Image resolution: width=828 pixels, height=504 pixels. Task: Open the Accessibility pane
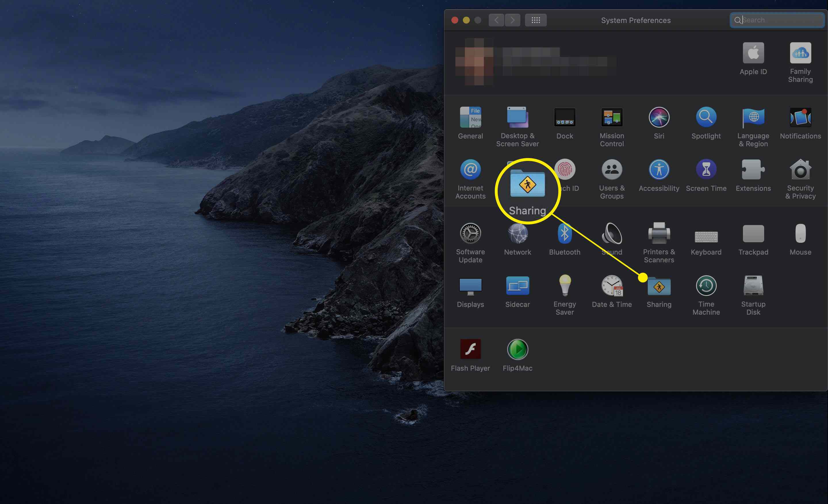tap(659, 170)
